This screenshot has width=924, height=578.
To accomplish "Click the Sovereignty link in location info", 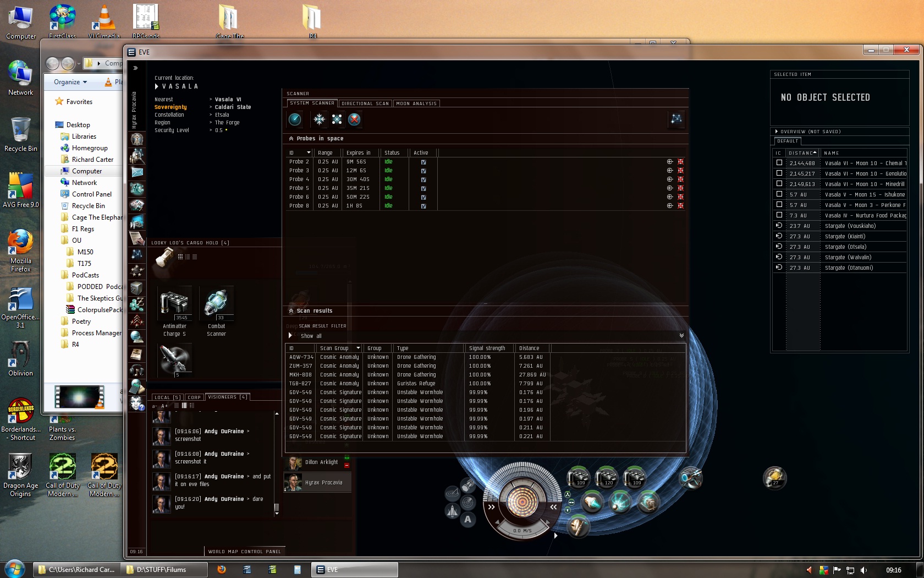I will coord(170,107).
